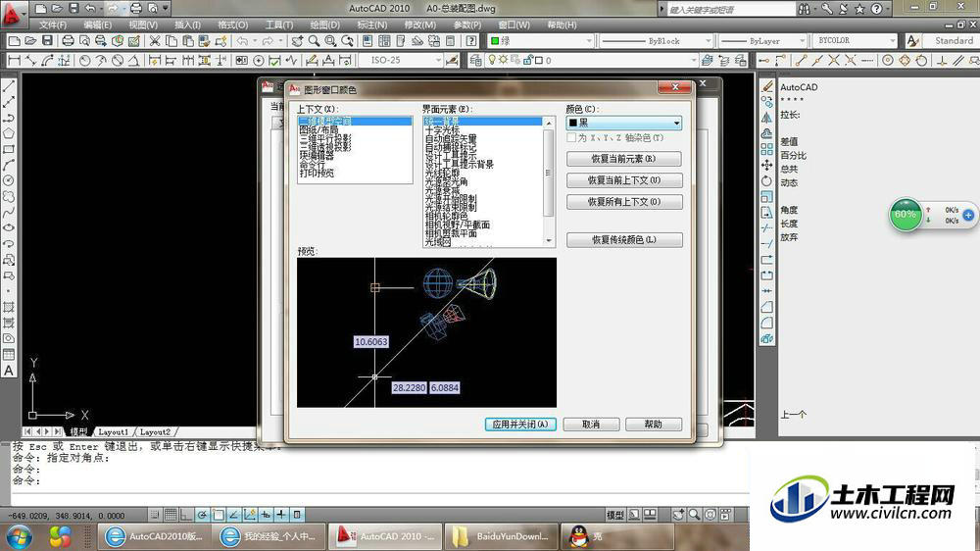Open the 格式(O) menu
Screen dimensions: 980x551
click(x=232, y=25)
